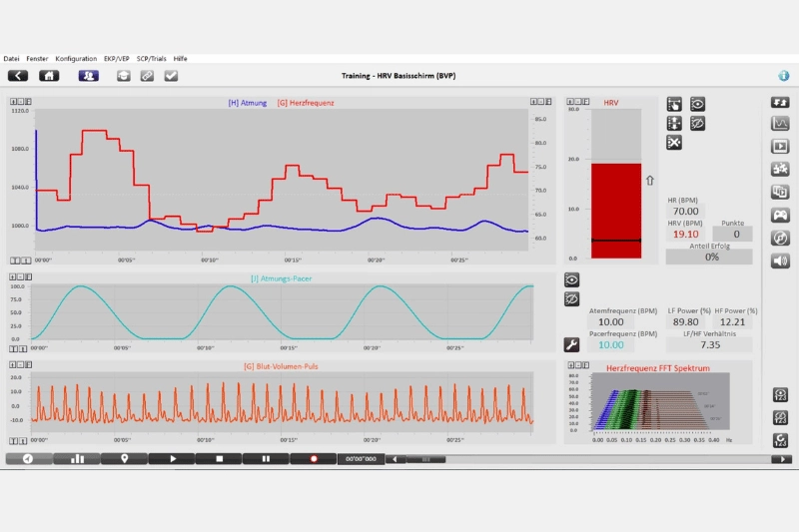This screenshot has height=532, width=799.
Task: Start playback with the play button
Action: (x=172, y=459)
